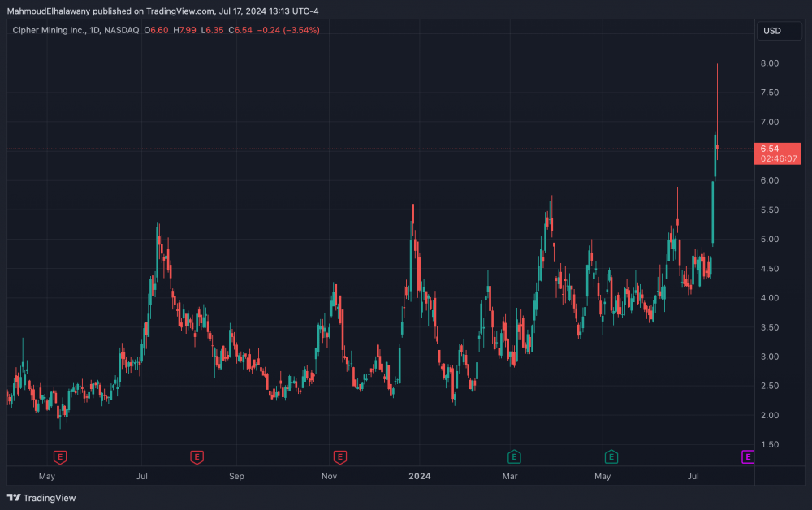Screen dimensions: 812x510
Task: Click the red earnings marker after November
Action: point(339,457)
